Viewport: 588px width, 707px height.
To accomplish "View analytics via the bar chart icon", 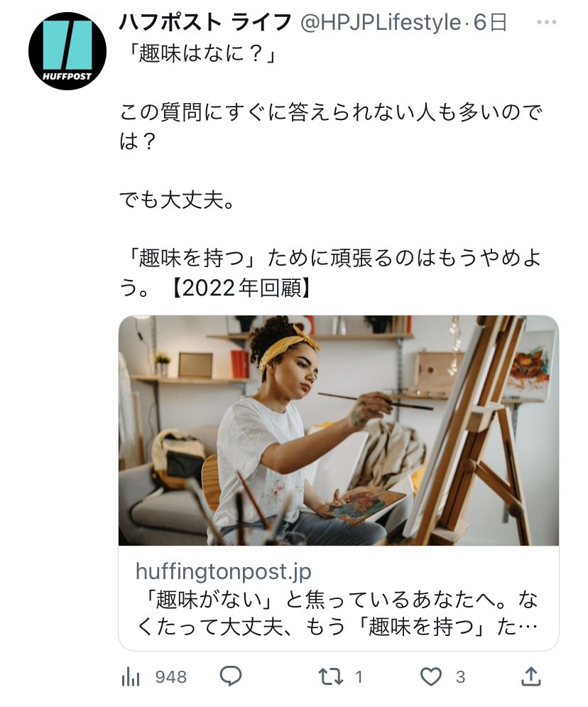I will coord(131,677).
